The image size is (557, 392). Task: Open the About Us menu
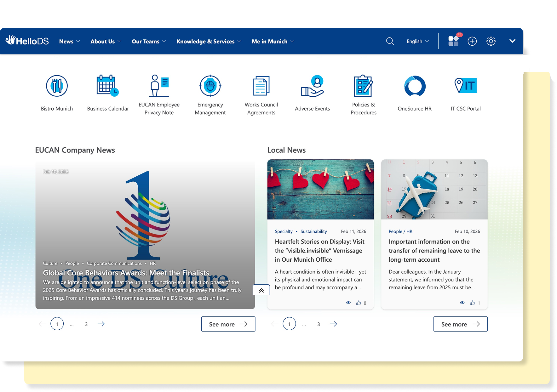point(106,41)
